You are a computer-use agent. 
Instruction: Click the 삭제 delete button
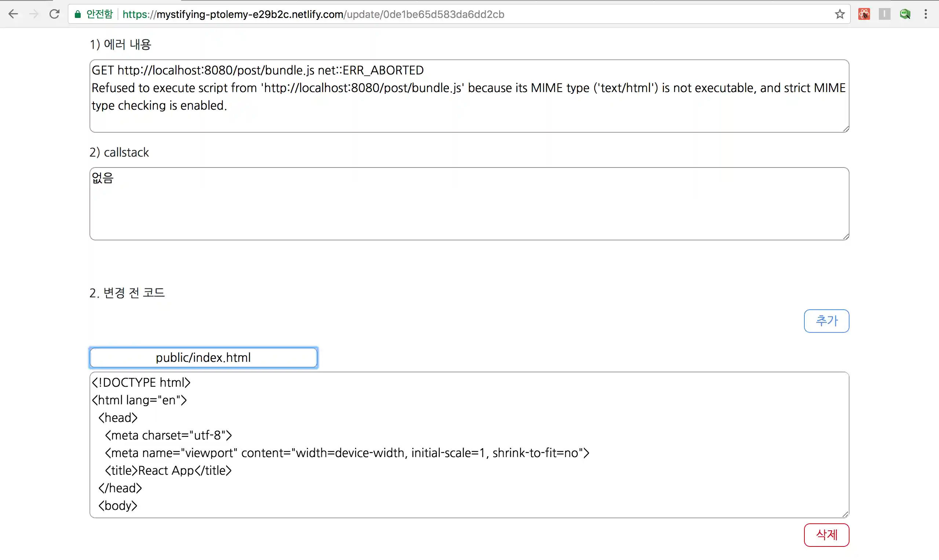(x=826, y=535)
